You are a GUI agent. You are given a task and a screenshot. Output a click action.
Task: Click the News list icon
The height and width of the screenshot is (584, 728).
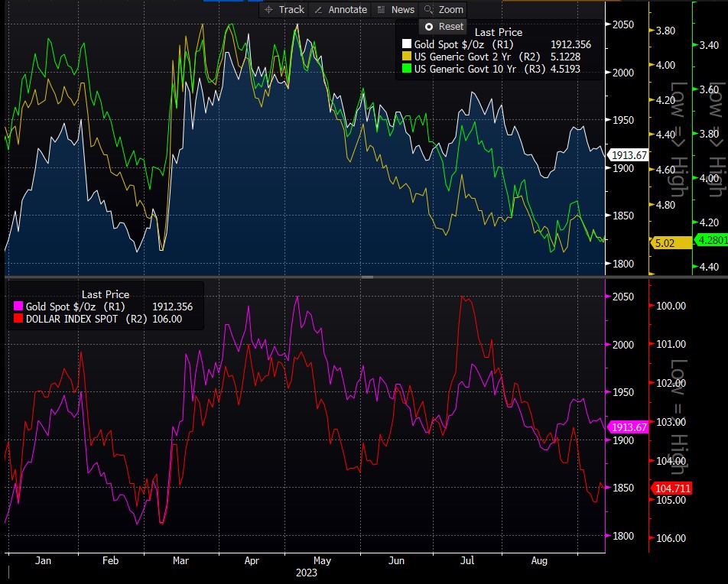pyautogui.click(x=380, y=9)
